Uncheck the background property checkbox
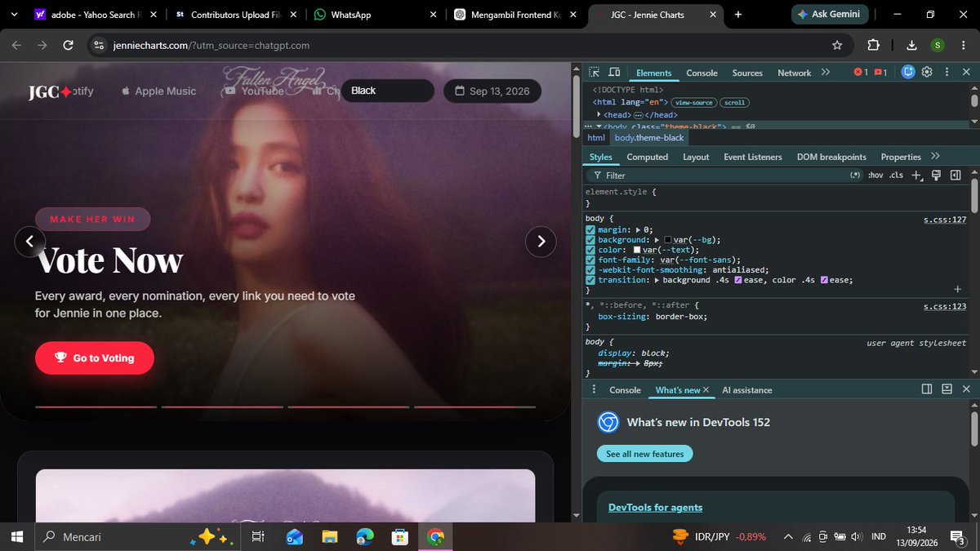 pyautogui.click(x=590, y=240)
